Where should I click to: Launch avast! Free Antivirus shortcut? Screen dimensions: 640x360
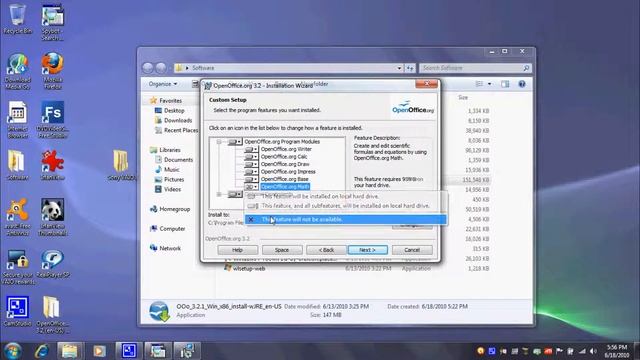point(17,217)
